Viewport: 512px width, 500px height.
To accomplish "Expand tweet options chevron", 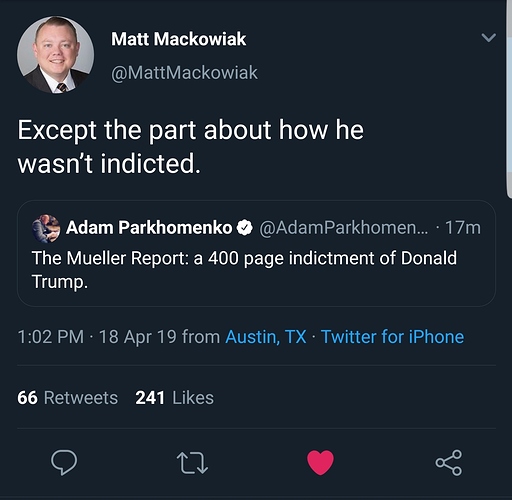I will (x=489, y=37).
